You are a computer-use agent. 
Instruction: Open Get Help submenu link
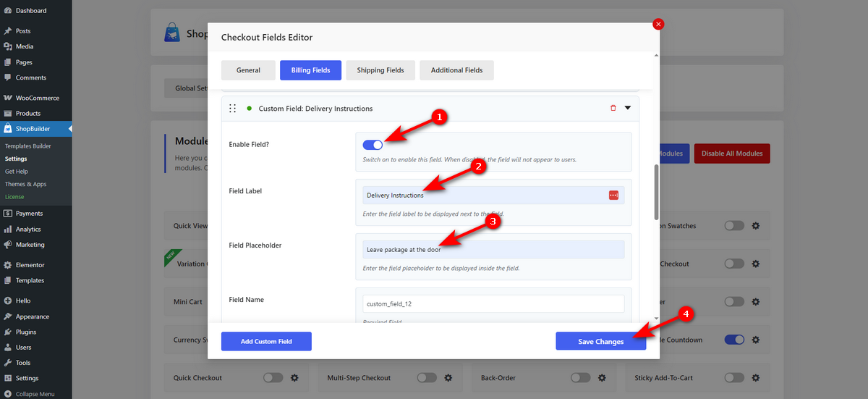[17, 172]
